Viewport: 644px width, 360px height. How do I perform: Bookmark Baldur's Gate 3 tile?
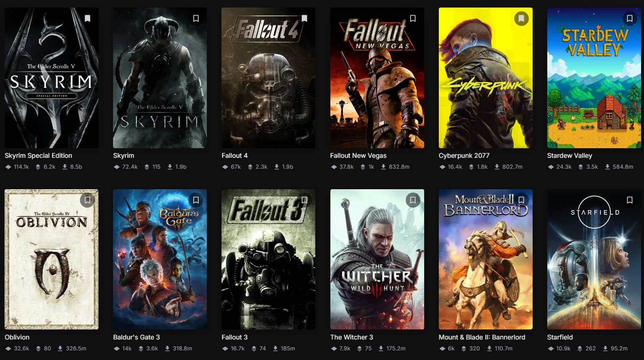(196, 200)
